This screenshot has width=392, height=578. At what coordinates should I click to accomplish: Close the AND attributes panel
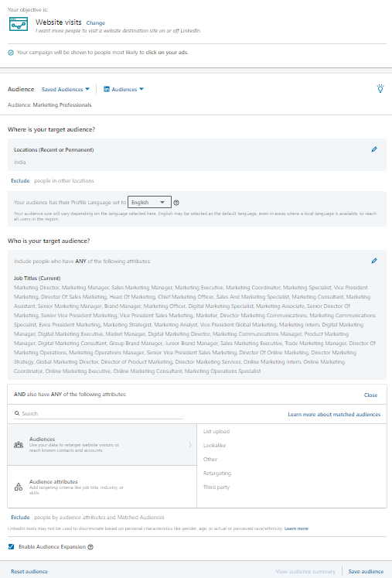(x=370, y=395)
